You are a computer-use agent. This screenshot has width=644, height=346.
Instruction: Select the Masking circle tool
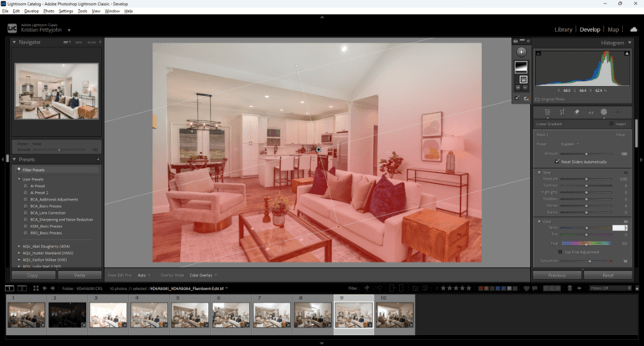[x=604, y=112]
